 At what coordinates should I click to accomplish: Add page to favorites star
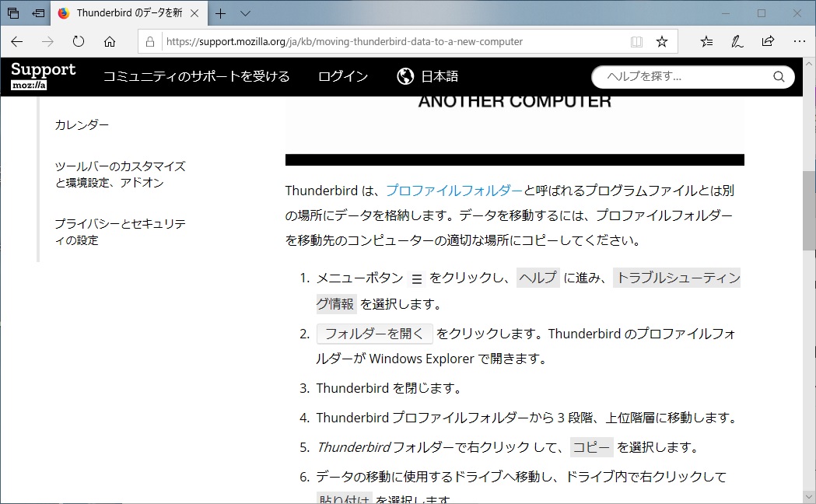click(661, 41)
